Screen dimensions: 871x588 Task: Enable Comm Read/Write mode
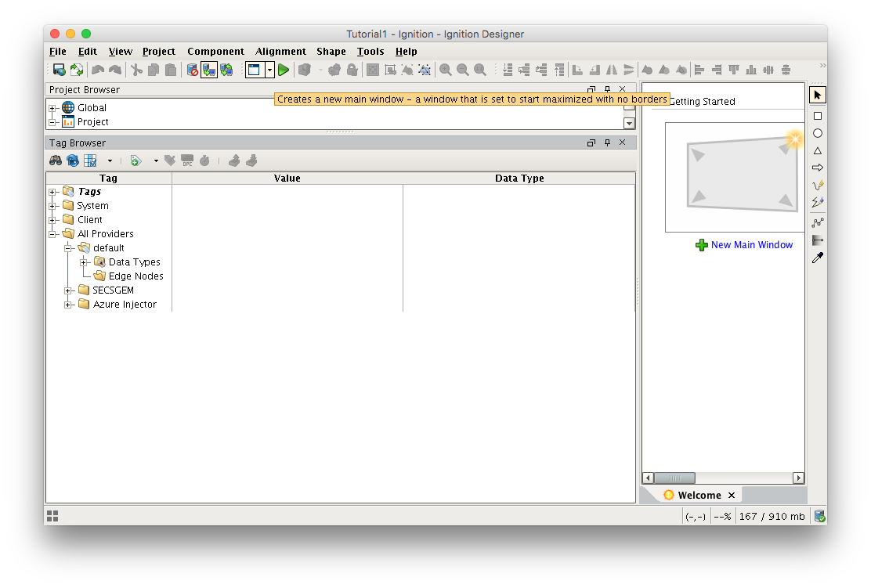226,70
